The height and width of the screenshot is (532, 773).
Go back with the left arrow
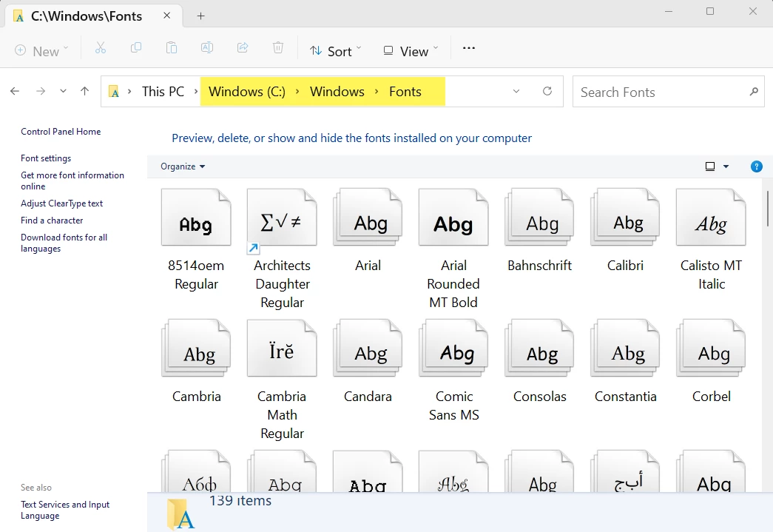[x=15, y=91]
